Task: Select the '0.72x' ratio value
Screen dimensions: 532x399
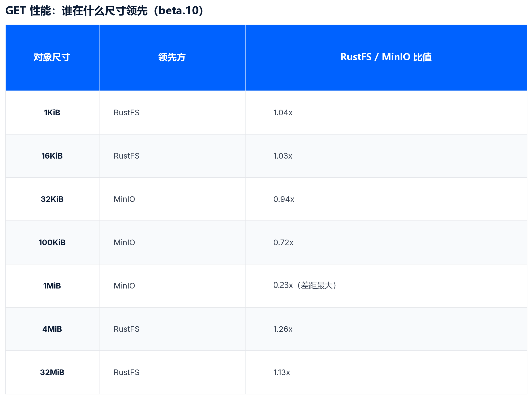Action: tap(283, 242)
